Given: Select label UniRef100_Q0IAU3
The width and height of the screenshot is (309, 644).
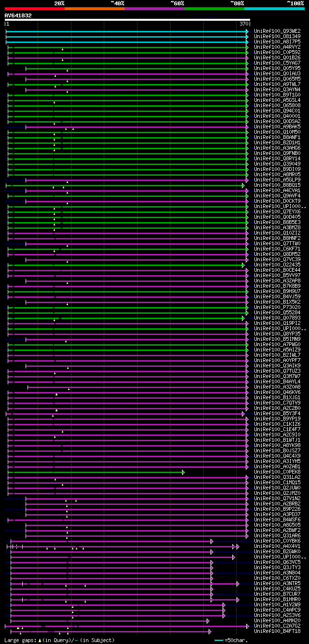Looking at the screenshot, I should coord(277,74).
